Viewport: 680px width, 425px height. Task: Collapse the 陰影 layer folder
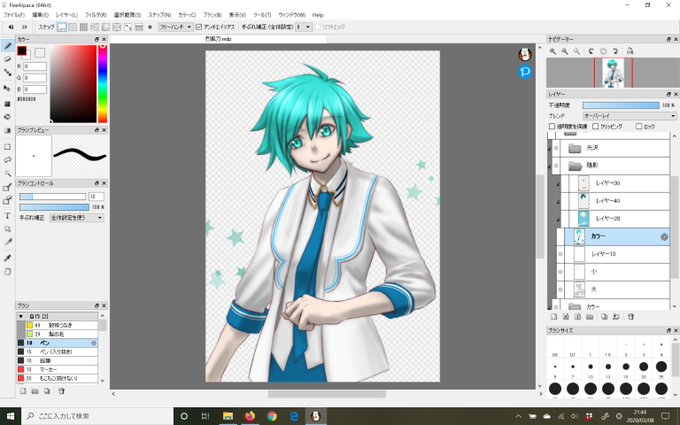(x=575, y=166)
